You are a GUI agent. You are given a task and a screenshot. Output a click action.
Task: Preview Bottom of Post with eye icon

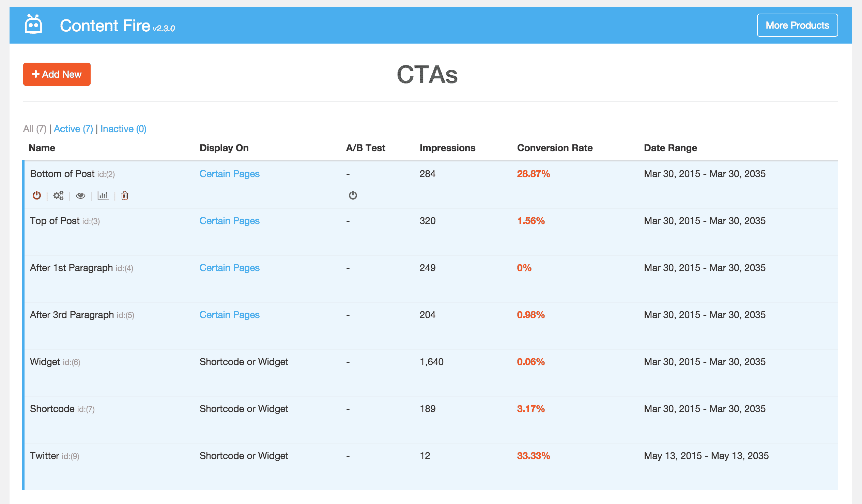point(80,195)
